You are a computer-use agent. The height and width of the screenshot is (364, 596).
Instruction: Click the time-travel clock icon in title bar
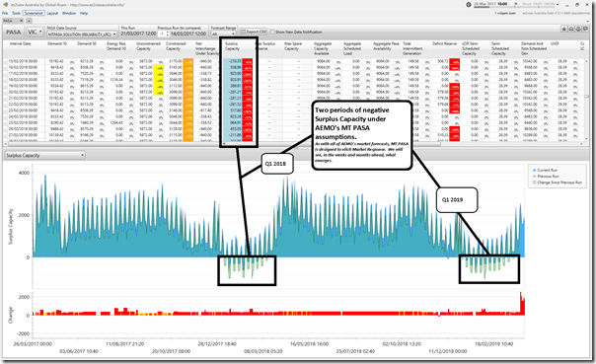point(469,5)
